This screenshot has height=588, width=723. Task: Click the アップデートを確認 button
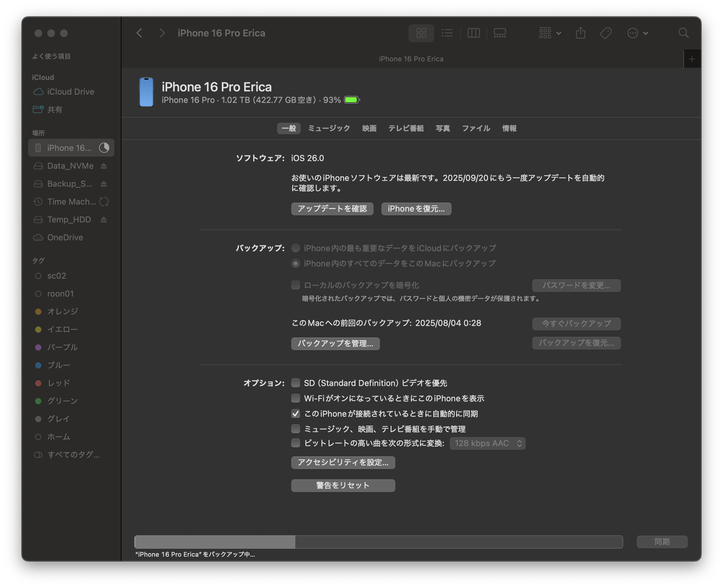332,209
